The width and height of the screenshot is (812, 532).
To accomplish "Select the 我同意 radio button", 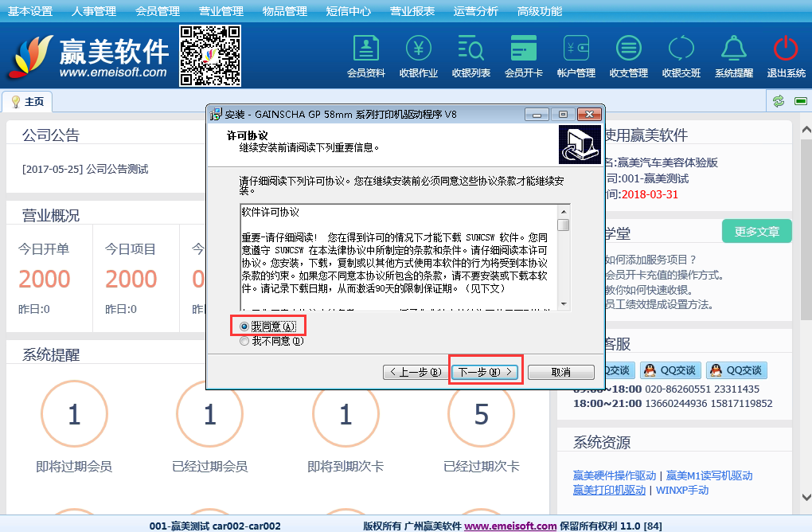I will pos(245,327).
